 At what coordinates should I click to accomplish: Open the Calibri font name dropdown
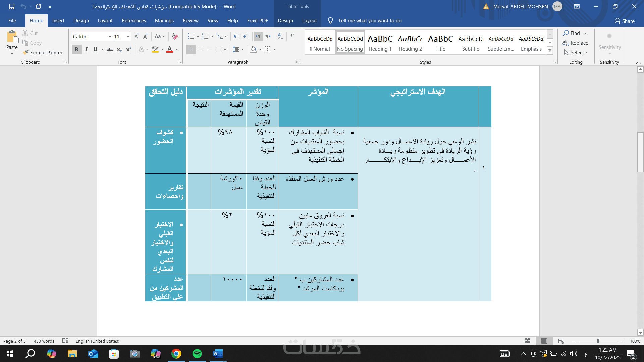[110, 37]
